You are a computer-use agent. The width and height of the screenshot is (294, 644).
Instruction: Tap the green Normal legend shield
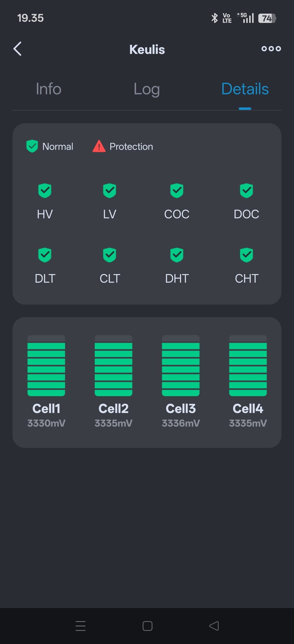coord(32,146)
